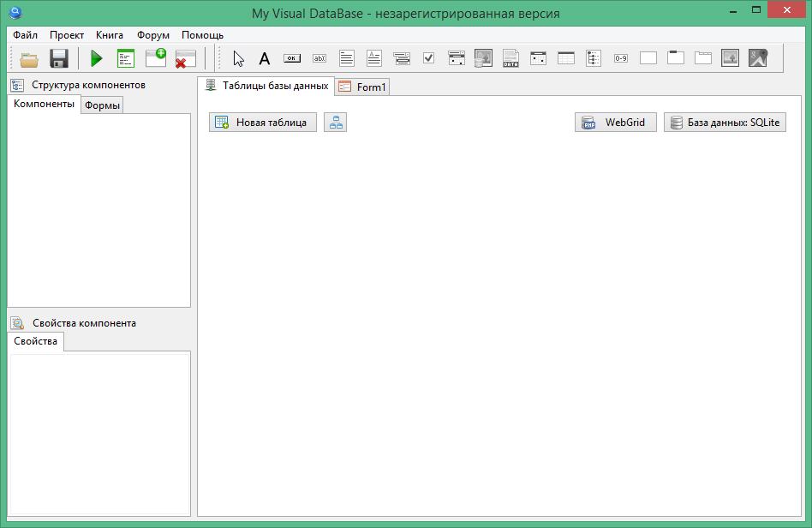Choose the TableGrid component icon
This screenshot has width=812, height=528.
pos(566,58)
